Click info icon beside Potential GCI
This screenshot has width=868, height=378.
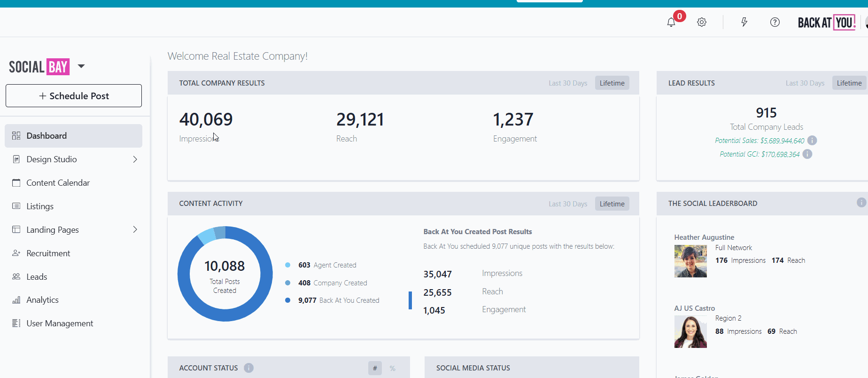pos(807,154)
